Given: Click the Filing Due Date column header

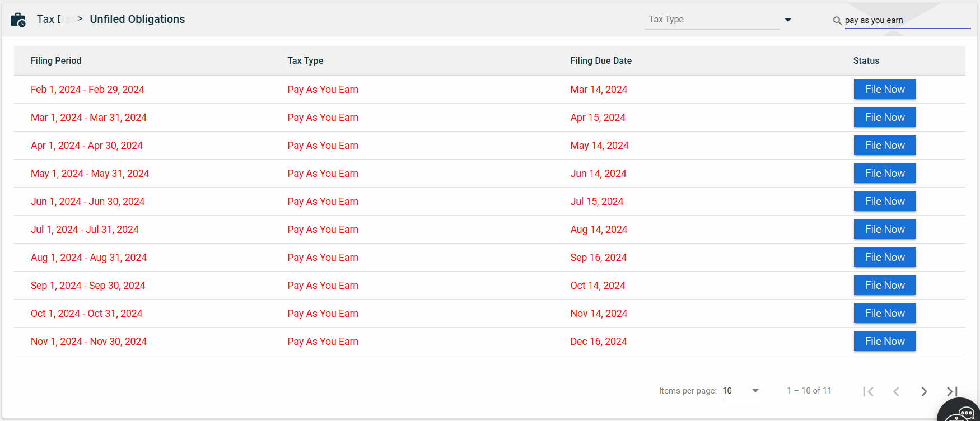Looking at the screenshot, I should pyautogui.click(x=600, y=60).
